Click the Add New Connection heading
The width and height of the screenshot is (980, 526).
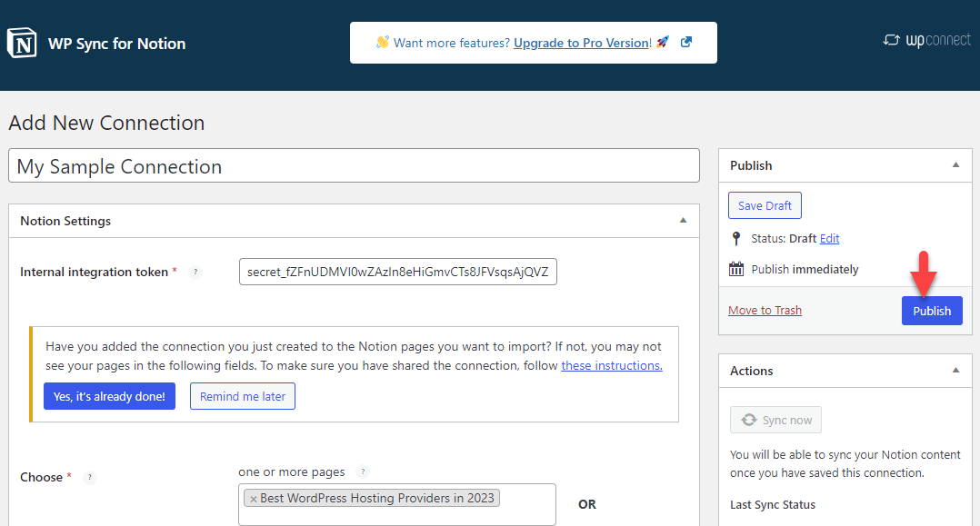point(106,123)
